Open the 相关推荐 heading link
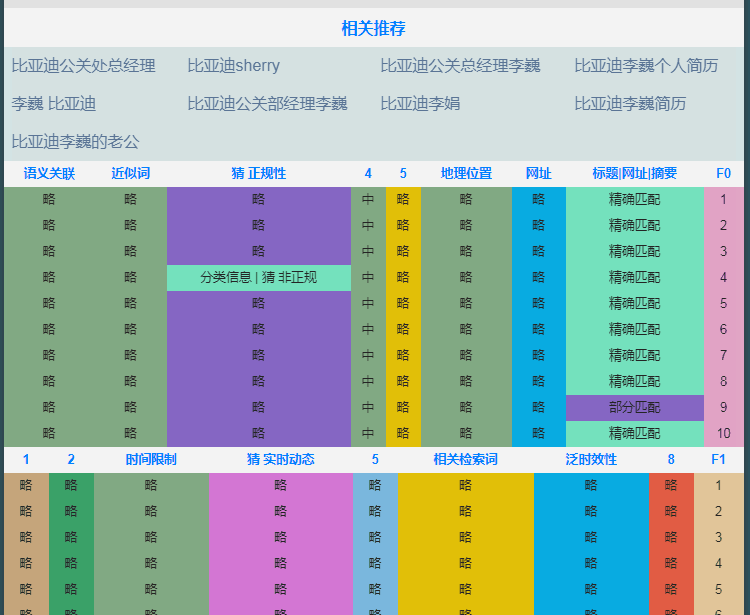750x615 pixels. coord(373,28)
